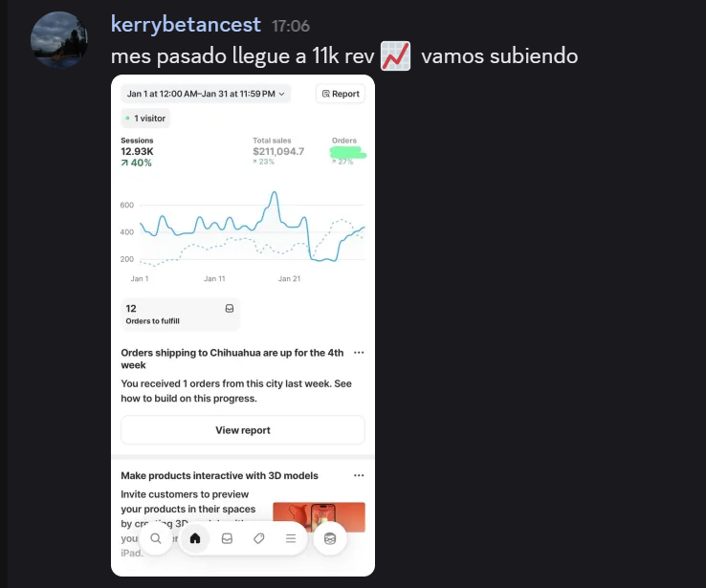The image size is (706, 588).
Task: Switch to the Total sales metric tab
Action: [x=278, y=151]
